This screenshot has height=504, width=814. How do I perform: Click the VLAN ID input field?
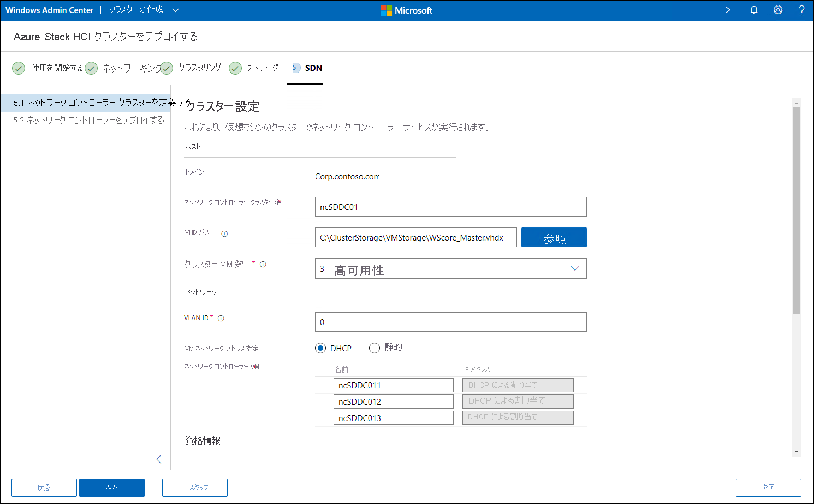(x=451, y=322)
